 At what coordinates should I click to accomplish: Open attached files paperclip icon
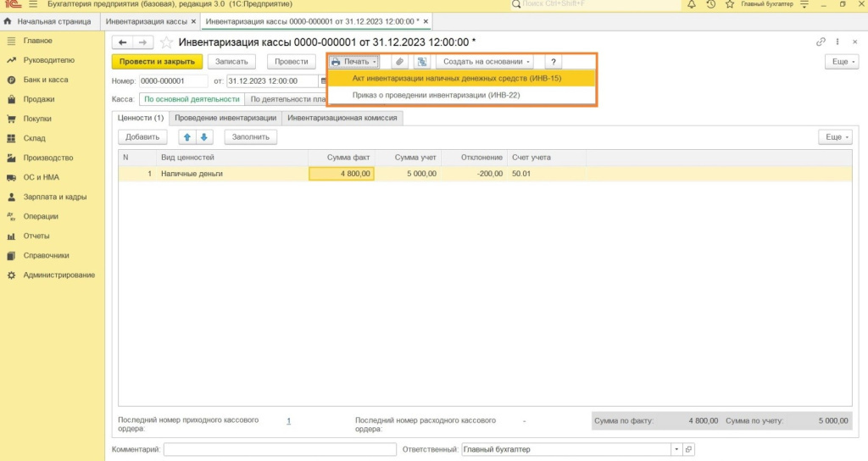click(400, 61)
